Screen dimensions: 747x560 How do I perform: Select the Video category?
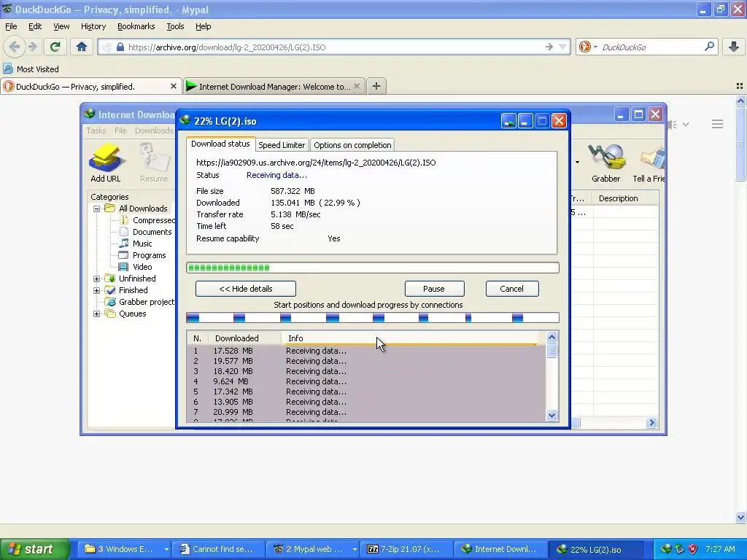click(136, 267)
